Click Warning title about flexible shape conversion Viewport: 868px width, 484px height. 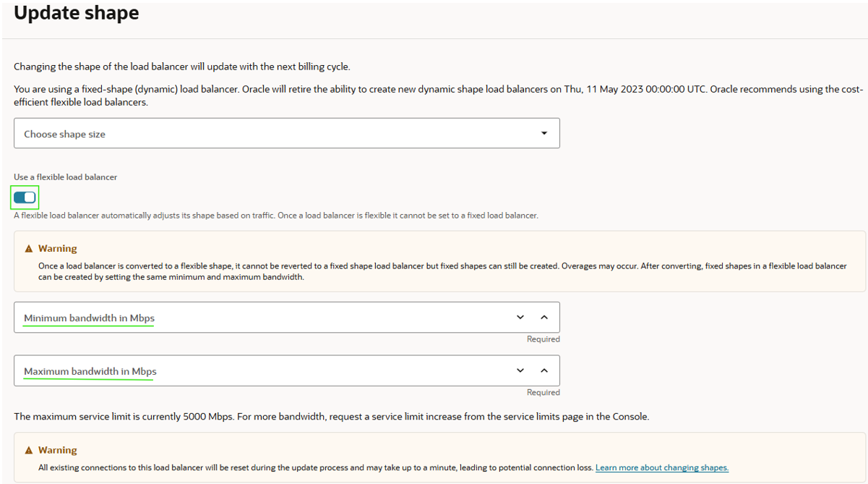pos(57,249)
